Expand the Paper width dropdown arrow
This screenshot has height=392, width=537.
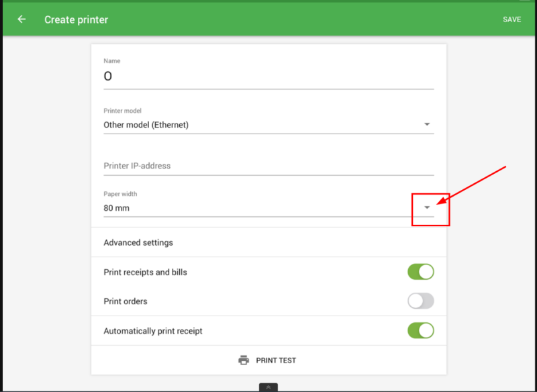tap(427, 208)
